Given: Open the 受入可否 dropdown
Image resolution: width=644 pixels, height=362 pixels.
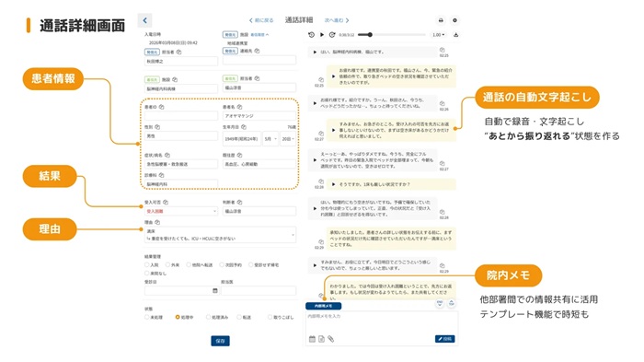Looking at the screenshot, I should pyautogui.click(x=181, y=211).
